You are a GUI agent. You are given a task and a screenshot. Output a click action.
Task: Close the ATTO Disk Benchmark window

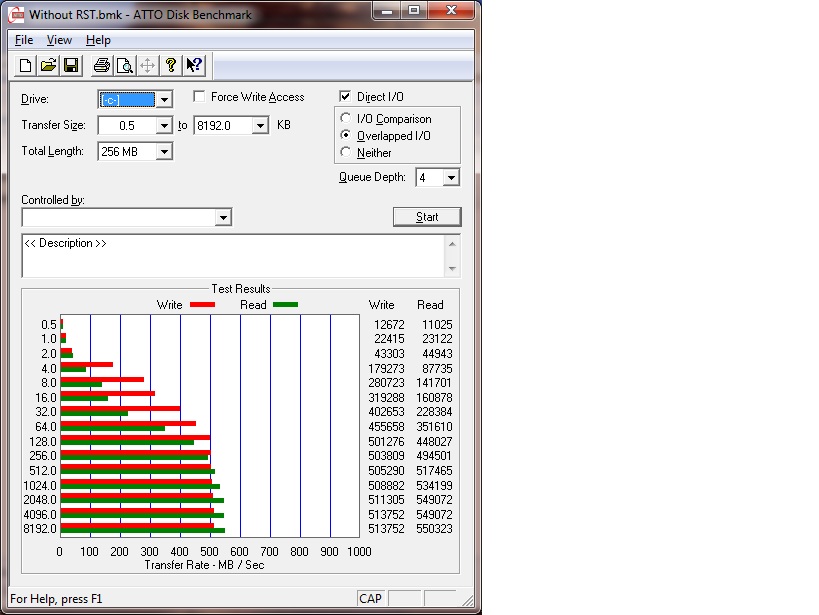point(452,11)
